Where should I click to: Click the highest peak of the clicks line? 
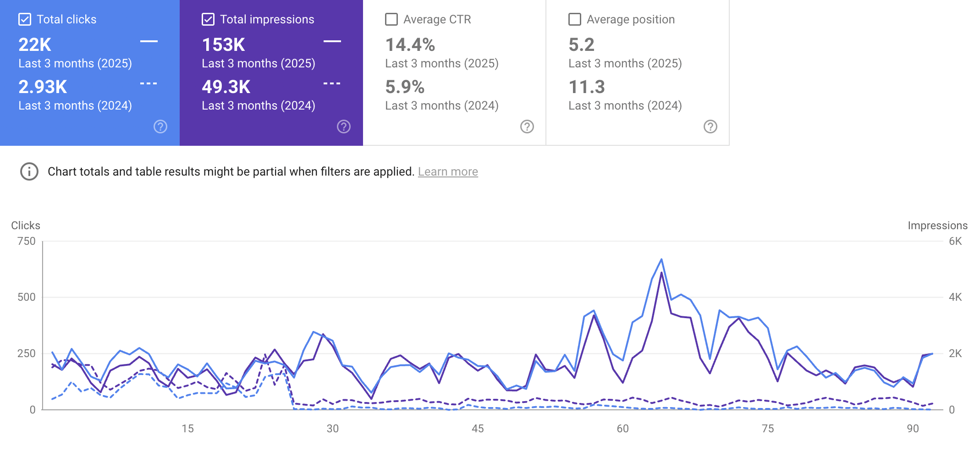pos(661,259)
